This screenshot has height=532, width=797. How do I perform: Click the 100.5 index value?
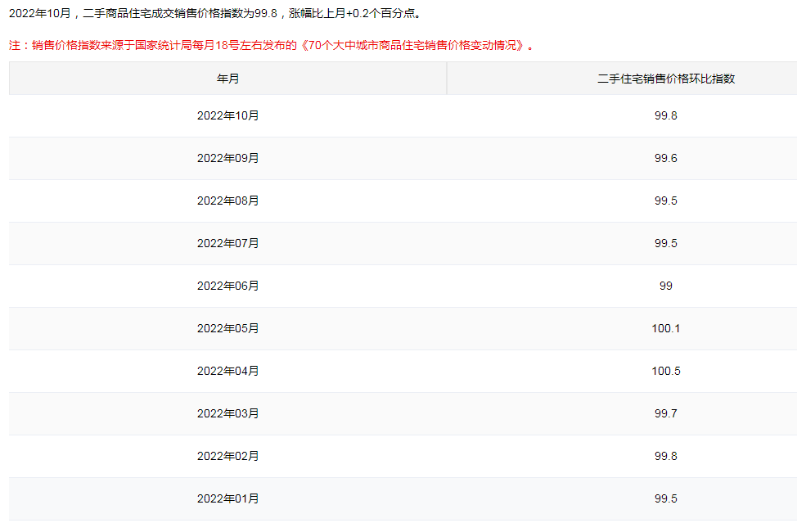tap(665, 371)
